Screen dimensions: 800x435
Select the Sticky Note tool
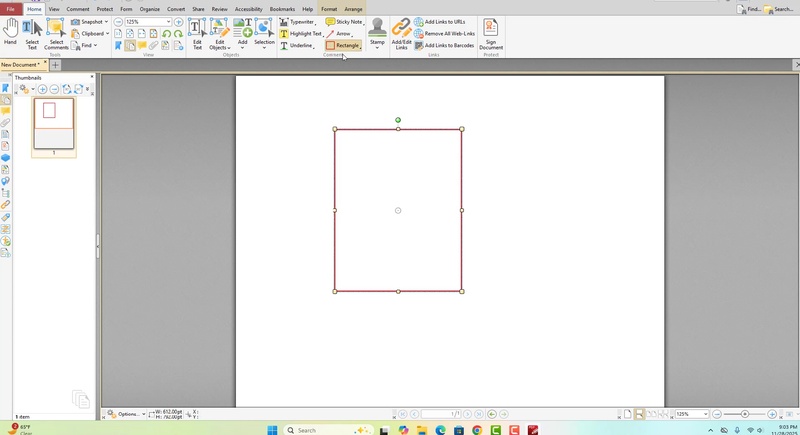coord(344,22)
